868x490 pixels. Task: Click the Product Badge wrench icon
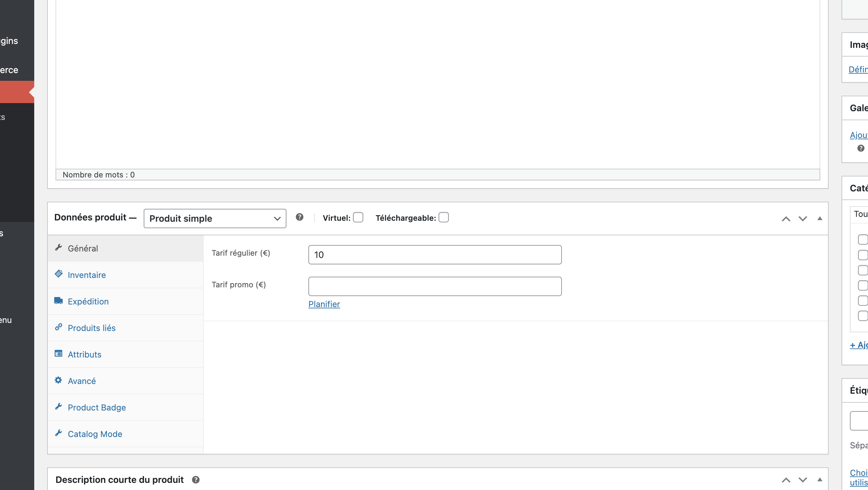pos(59,406)
